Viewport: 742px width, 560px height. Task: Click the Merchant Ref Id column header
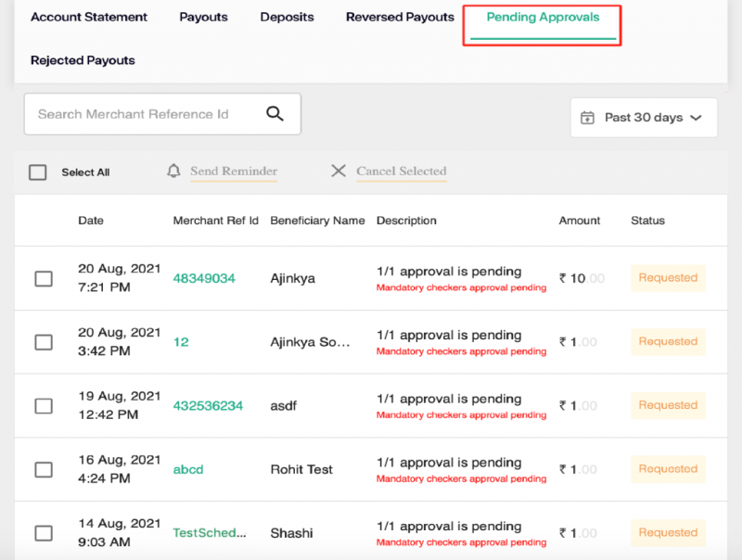[x=216, y=221]
